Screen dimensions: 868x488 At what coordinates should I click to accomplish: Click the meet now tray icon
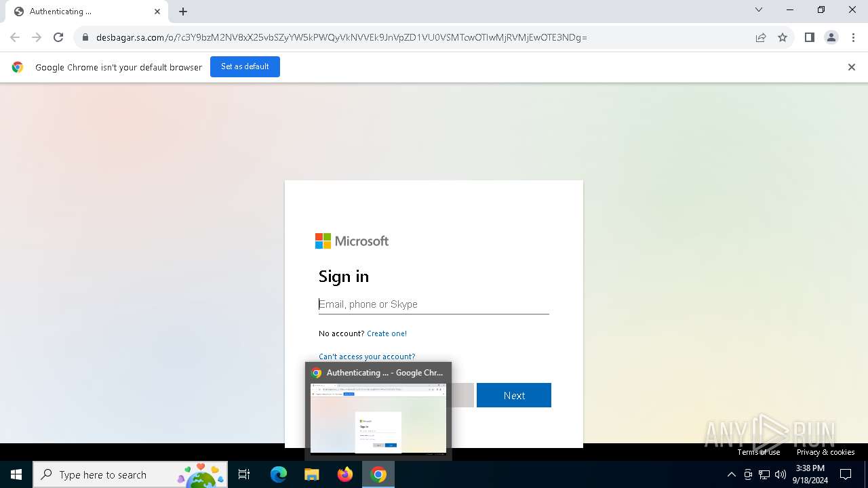click(x=748, y=474)
